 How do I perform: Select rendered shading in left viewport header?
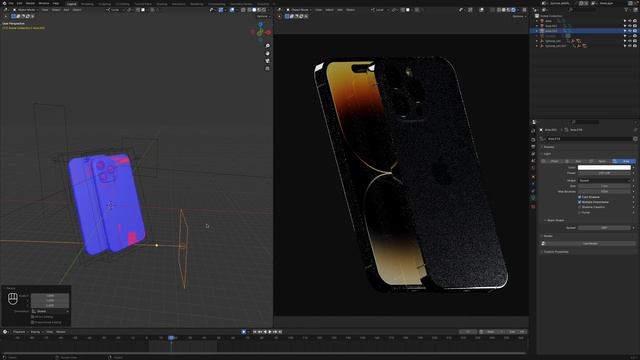click(264, 10)
